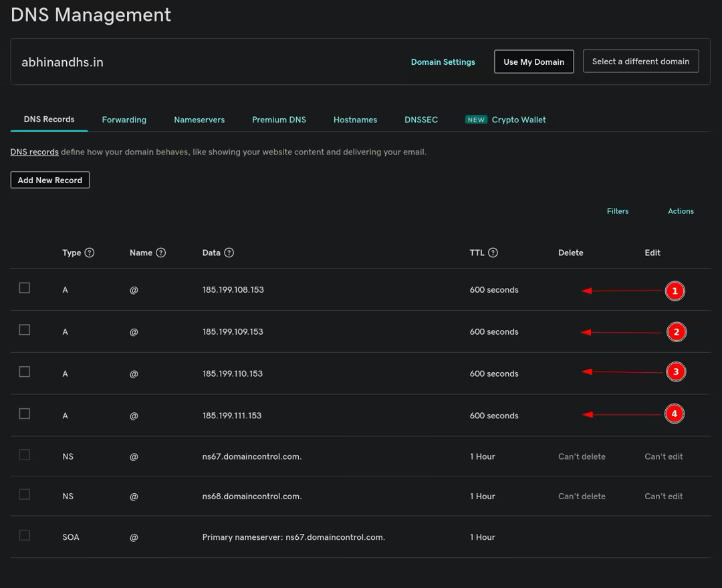722x588 pixels.
Task: View the new Crypto Wallet tab
Action: pyautogui.click(x=519, y=120)
